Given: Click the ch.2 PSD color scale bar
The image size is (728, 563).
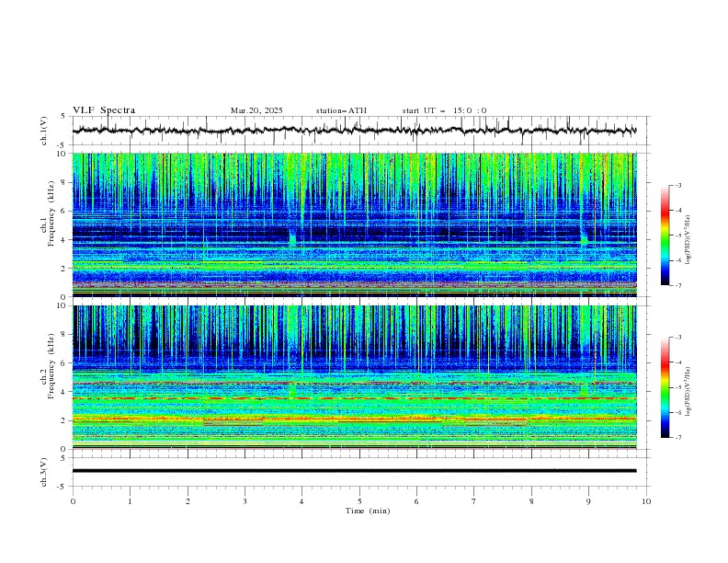Looking at the screenshot, I should coord(665,387).
